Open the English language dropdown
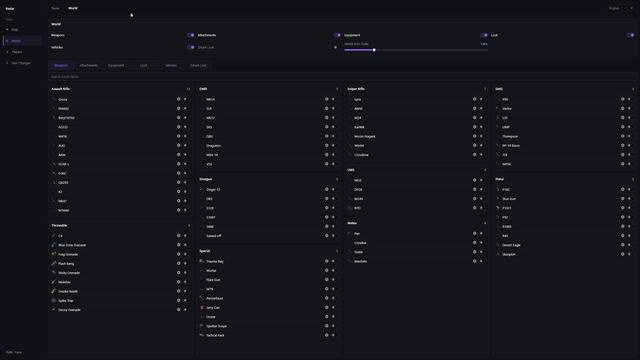Screen dimensions: 640x360 pyautogui.click(x=621, y=8)
